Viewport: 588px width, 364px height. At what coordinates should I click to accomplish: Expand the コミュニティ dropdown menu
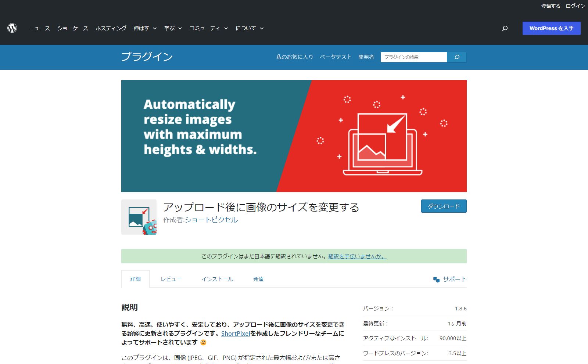pos(209,28)
